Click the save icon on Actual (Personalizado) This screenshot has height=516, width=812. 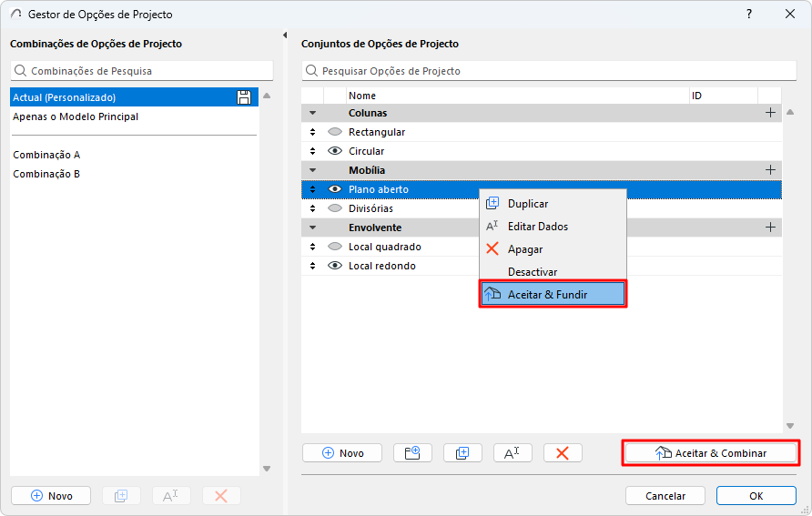coord(243,97)
